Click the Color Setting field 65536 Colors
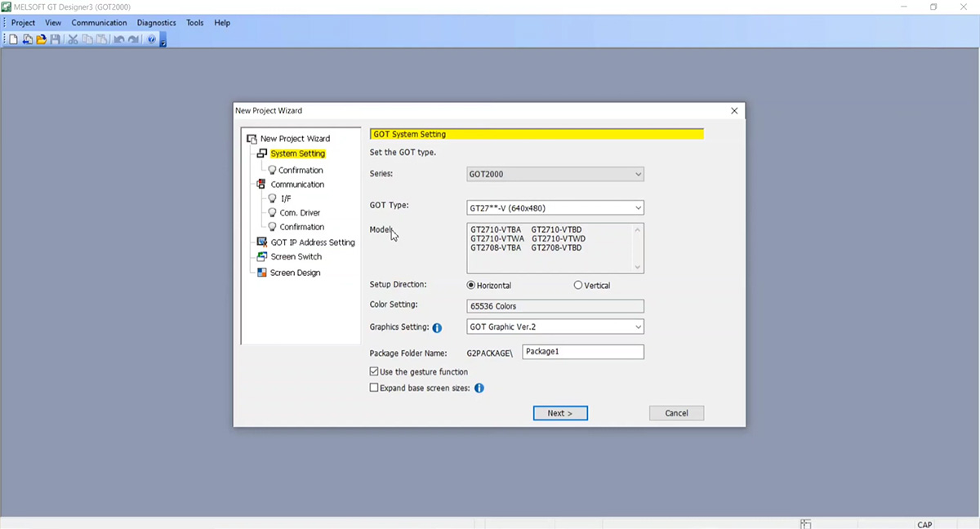Viewport: 980px width, 529px height. 555,306
